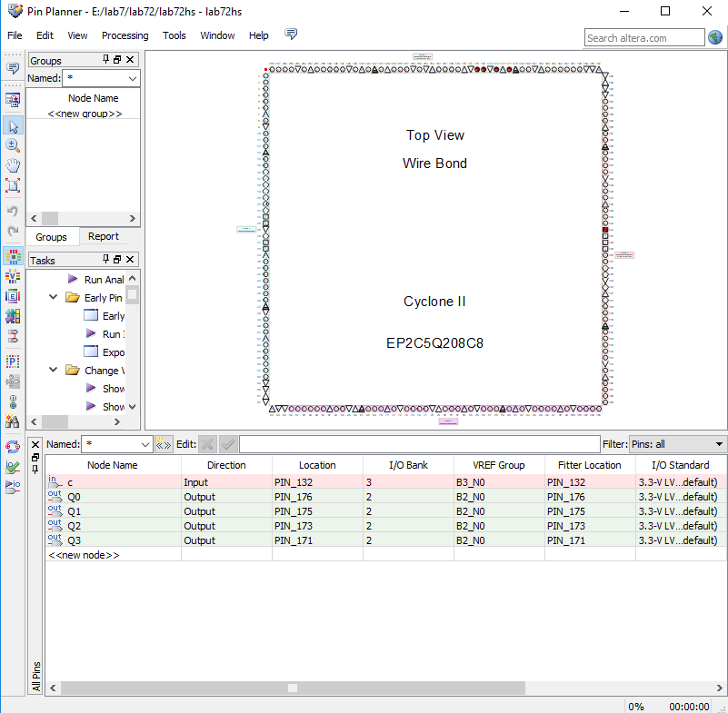Click the I/O Standard column header
The image size is (728, 713).
[680, 465]
